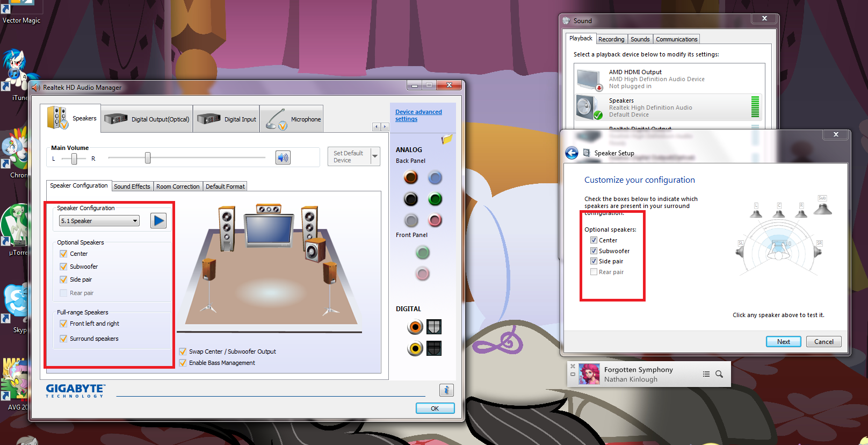Click Forgotten Symphony album art thumbnail
Image resolution: width=868 pixels, height=445 pixels.
(589, 374)
